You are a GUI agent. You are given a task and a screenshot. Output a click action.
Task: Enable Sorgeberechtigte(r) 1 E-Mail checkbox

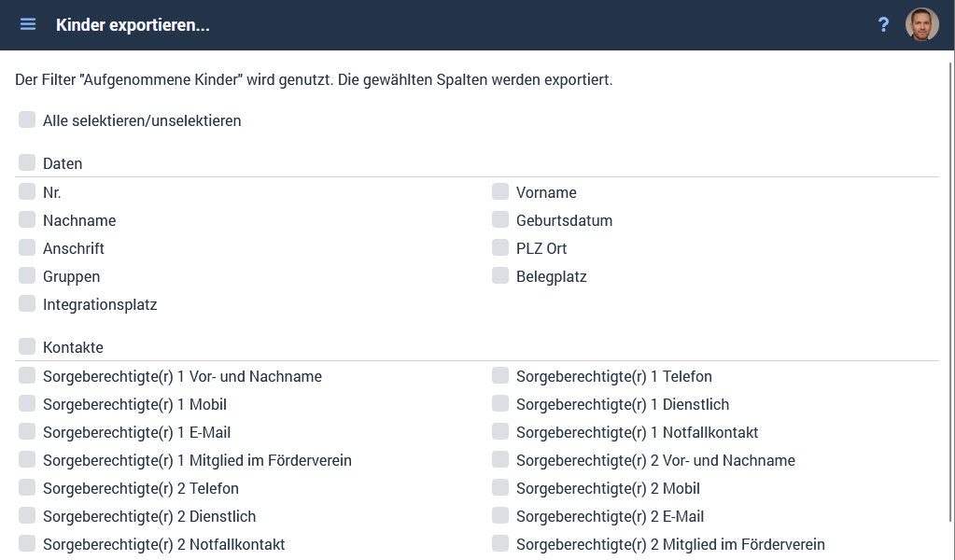pos(27,431)
